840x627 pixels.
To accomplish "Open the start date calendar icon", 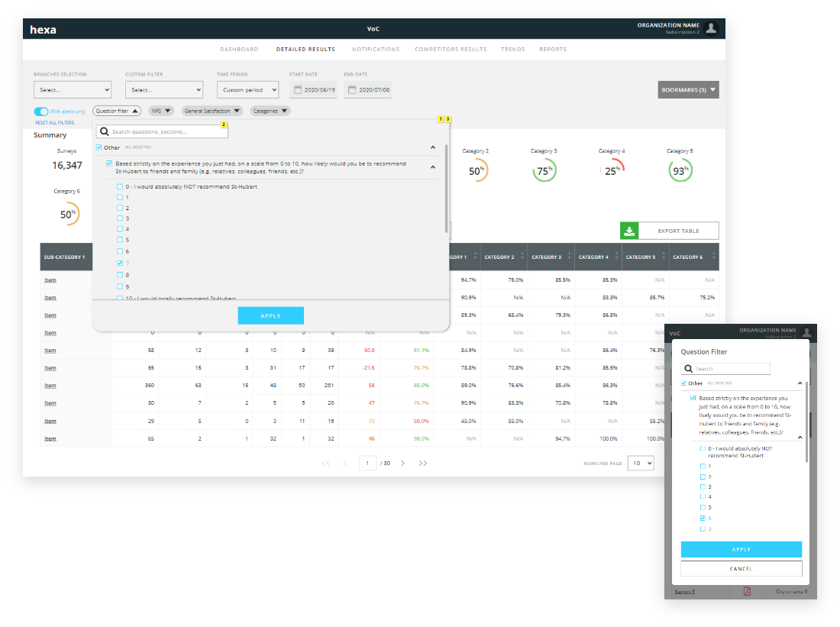I will click(x=298, y=90).
